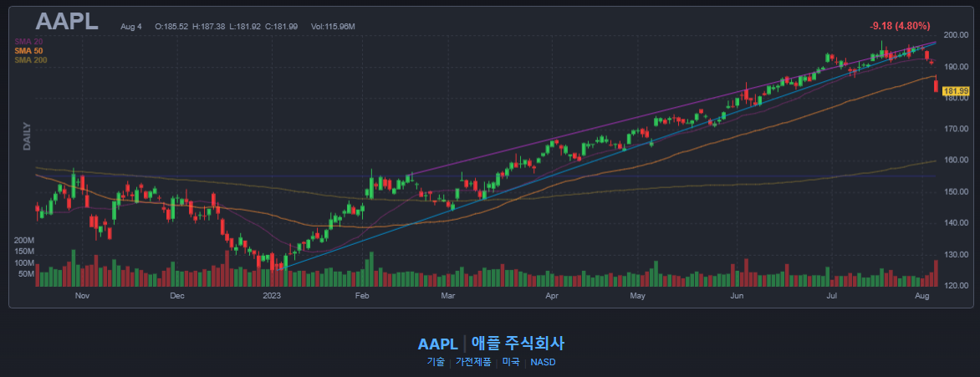This screenshot has height=377, width=980.
Task: Open the NASD exchange link
Action: (543, 362)
